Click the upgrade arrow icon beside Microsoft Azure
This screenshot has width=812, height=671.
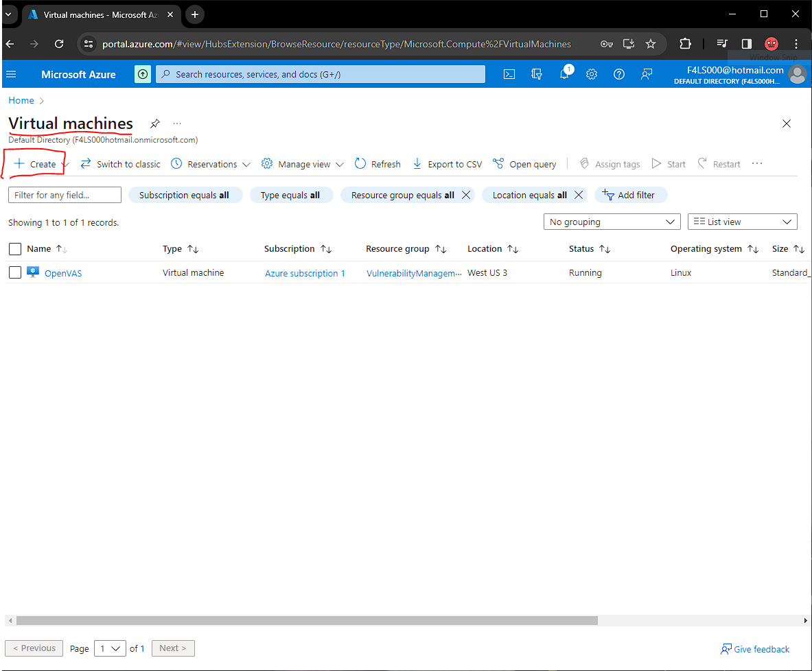coord(143,75)
